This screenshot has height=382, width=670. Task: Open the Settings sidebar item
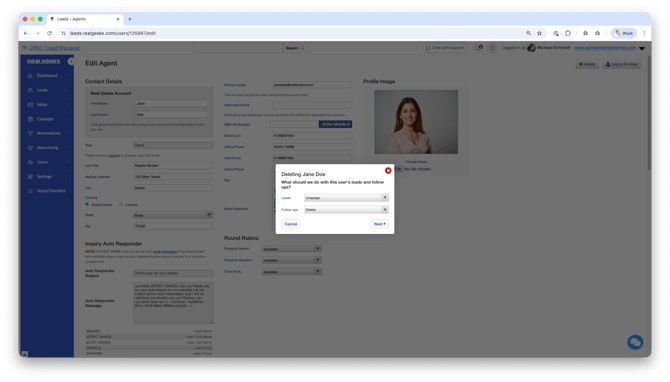(47, 176)
